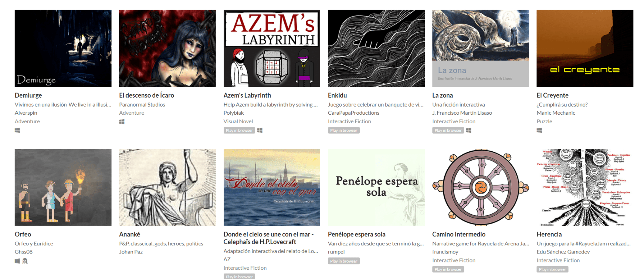Click Play in browser badge under Enkidu
This screenshot has width=644, height=279.
pos(344,130)
